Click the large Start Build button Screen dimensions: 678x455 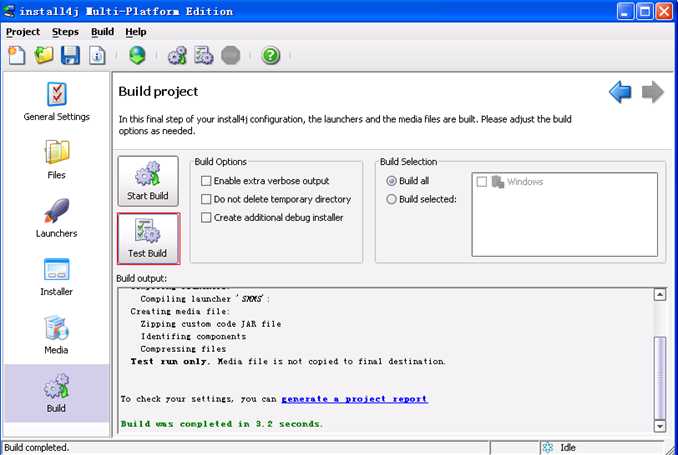click(148, 181)
